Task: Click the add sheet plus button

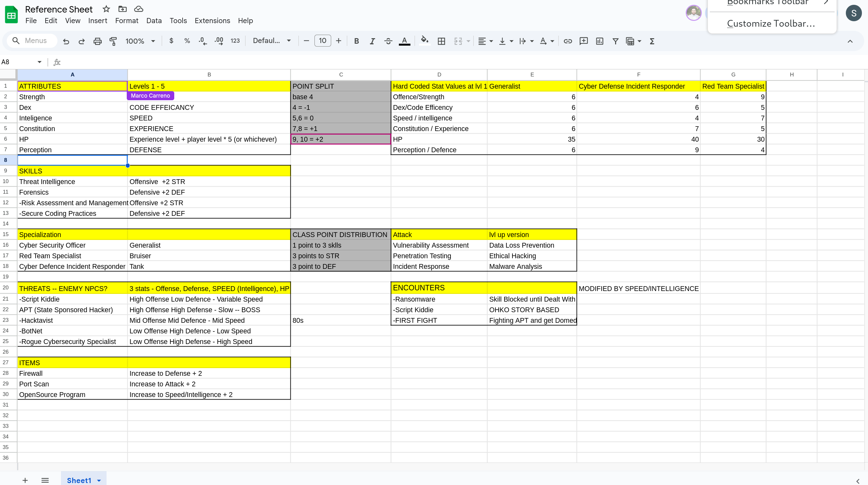Action: (25, 480)
